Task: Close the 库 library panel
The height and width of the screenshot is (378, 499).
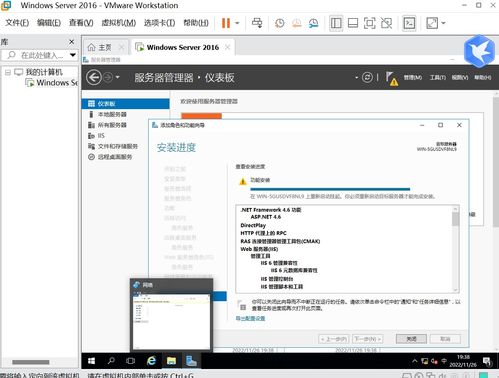Action: point(71,42)
